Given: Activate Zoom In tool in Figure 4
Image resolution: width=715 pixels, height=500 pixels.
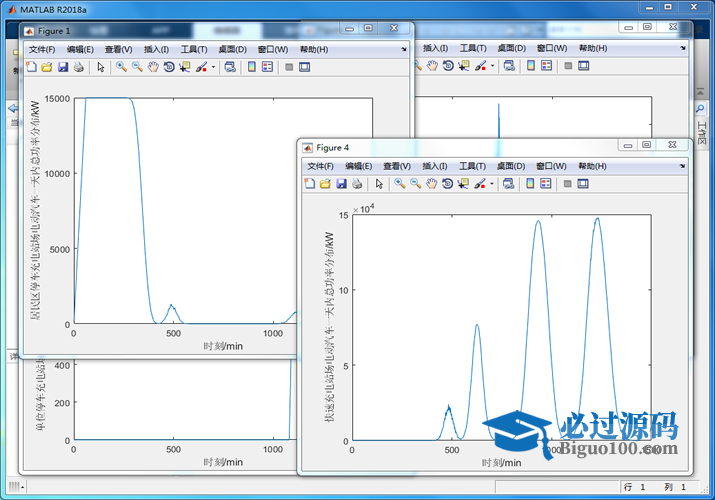Looking at the screenshot, I should click(x=399, y=184).
